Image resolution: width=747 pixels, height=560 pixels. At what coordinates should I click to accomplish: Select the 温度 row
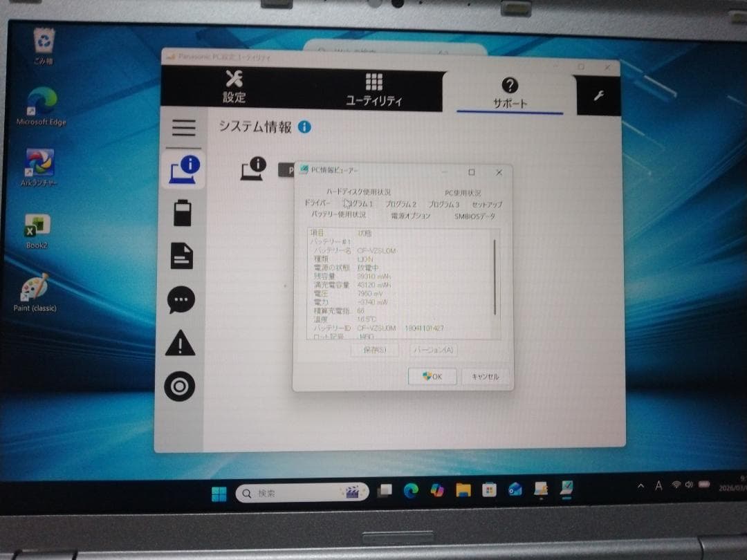coord(345,319)
